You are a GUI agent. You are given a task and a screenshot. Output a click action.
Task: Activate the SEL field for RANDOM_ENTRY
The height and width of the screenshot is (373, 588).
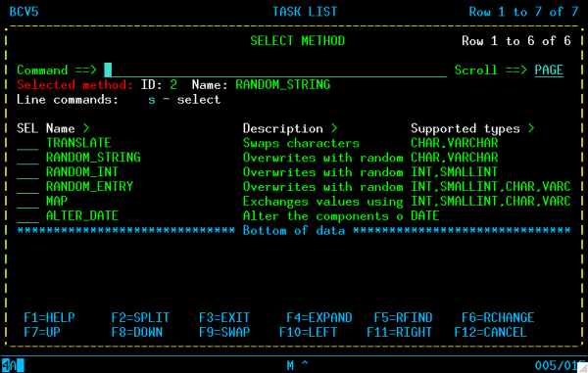[27, 187]
